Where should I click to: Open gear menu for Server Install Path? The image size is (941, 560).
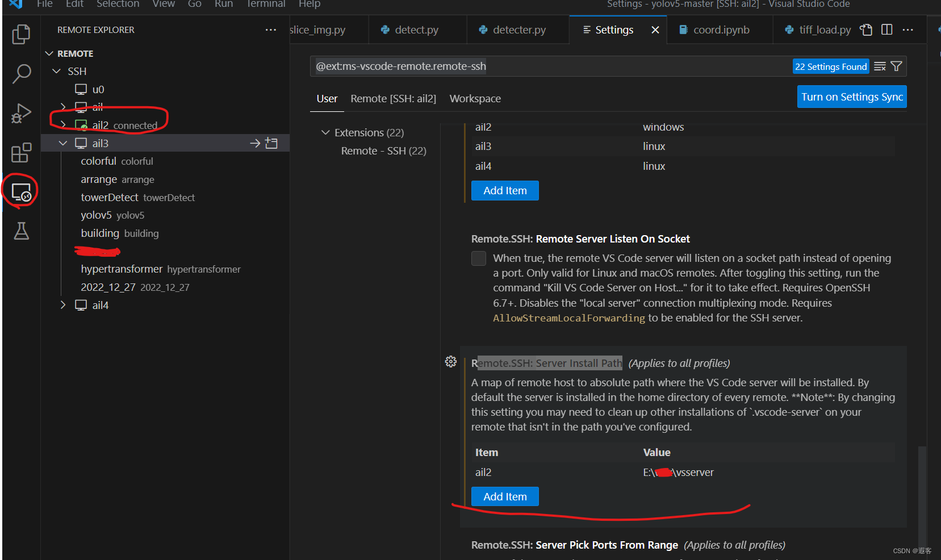point(451,362)
